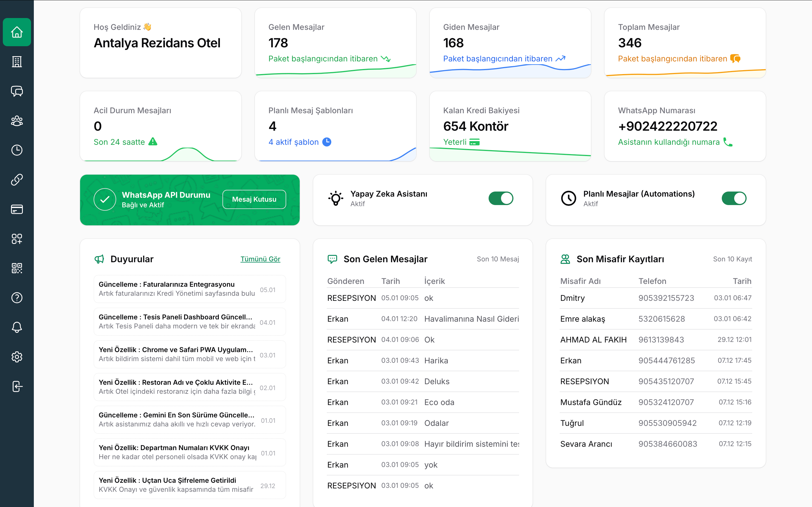Open the notifications bell icon
This screenshot has height=507, width=812.
pyautogui.click(x=17, y=327)
